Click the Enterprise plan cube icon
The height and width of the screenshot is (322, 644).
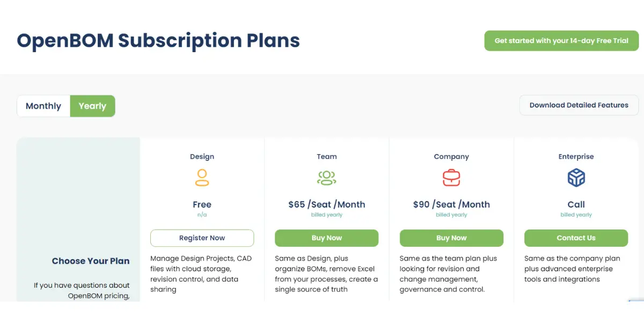(x=576, y=178)
